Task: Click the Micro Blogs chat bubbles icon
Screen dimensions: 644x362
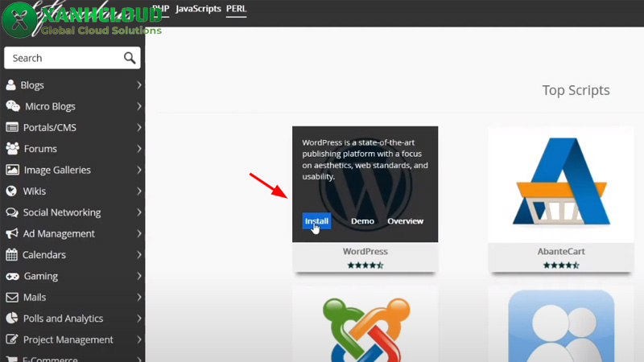Action: 13,106
